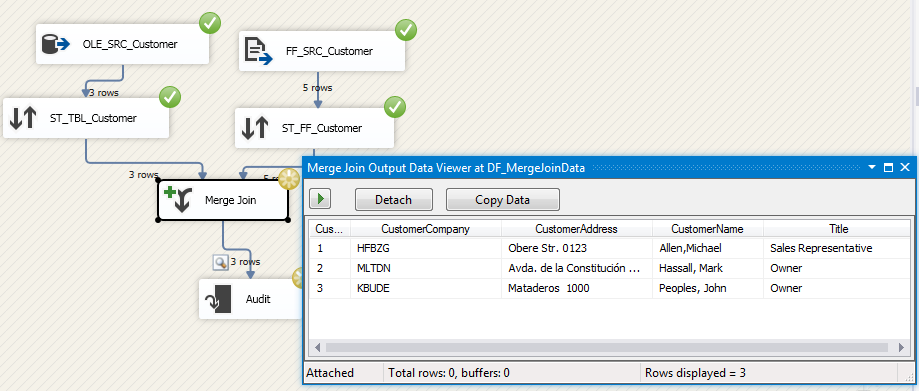
Task: Click the Mataderos 1000 address cell
Action: point(577,288)
